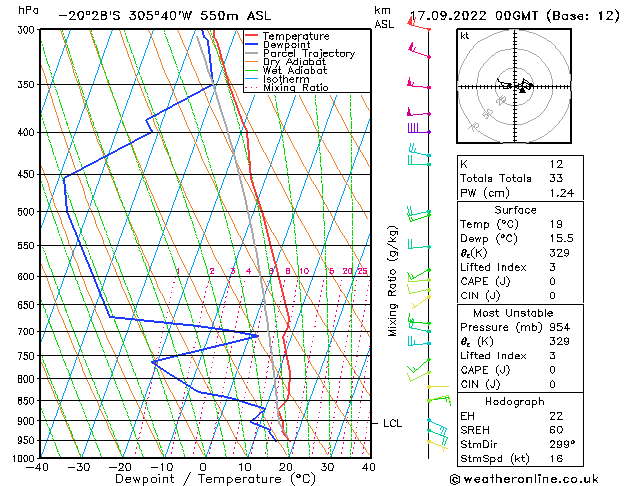Click the 'kt' unit label in the hodograph
This screenshot has height=486, width=629.
pos(465,36)
